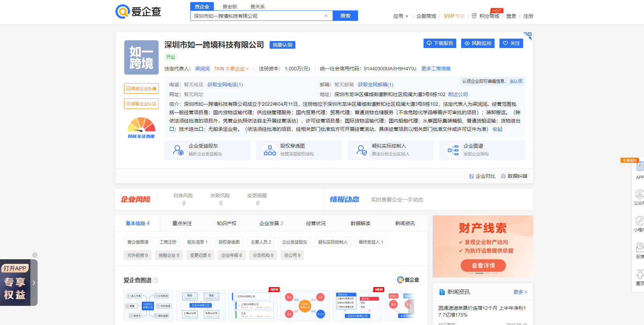
Task: Toggle 关注 to follow this company
Action: pyautogui.click(x=511, y=43)
